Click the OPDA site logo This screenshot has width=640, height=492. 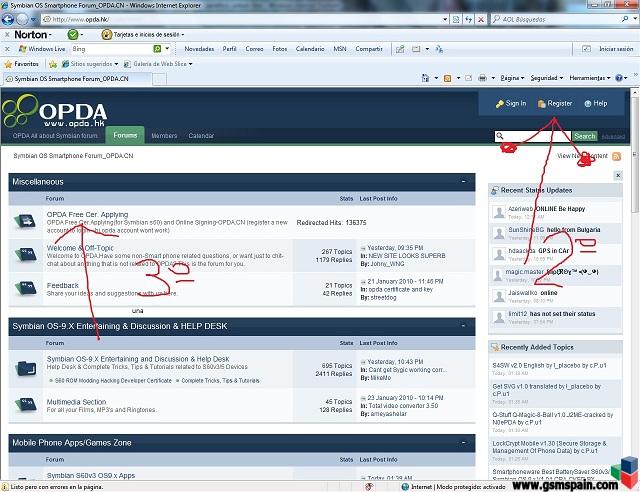pyautogui.click(x=55, y=111)
